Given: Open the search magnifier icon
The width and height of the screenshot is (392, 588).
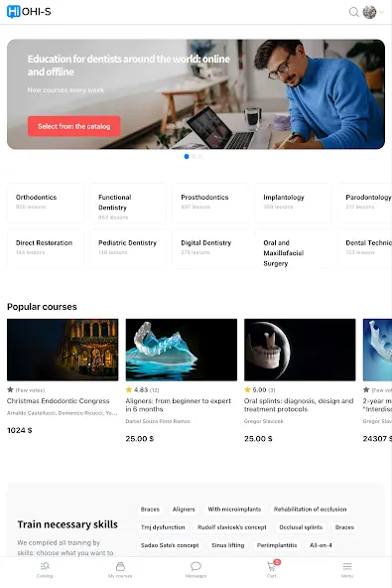Looking at the screenshot, I should click(x=353, y=12).
